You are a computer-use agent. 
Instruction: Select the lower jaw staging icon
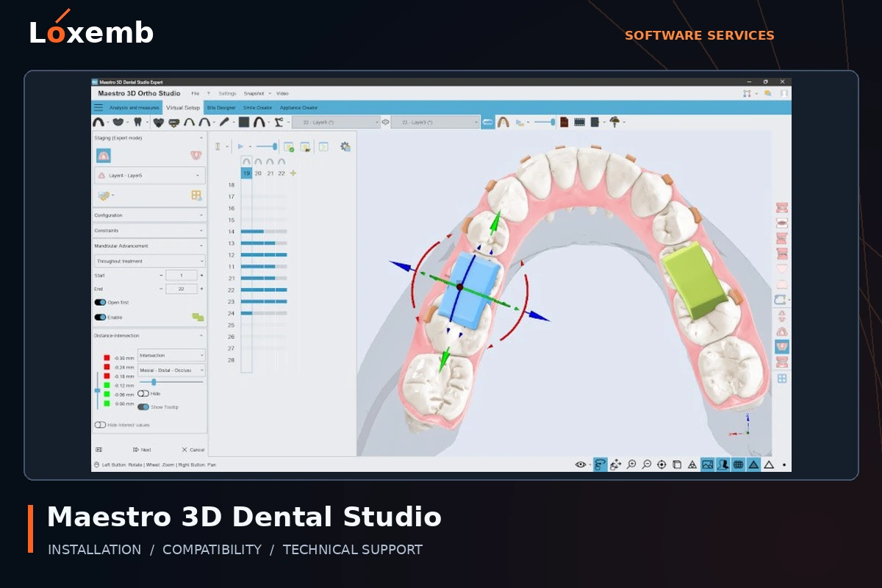[196, 155]
